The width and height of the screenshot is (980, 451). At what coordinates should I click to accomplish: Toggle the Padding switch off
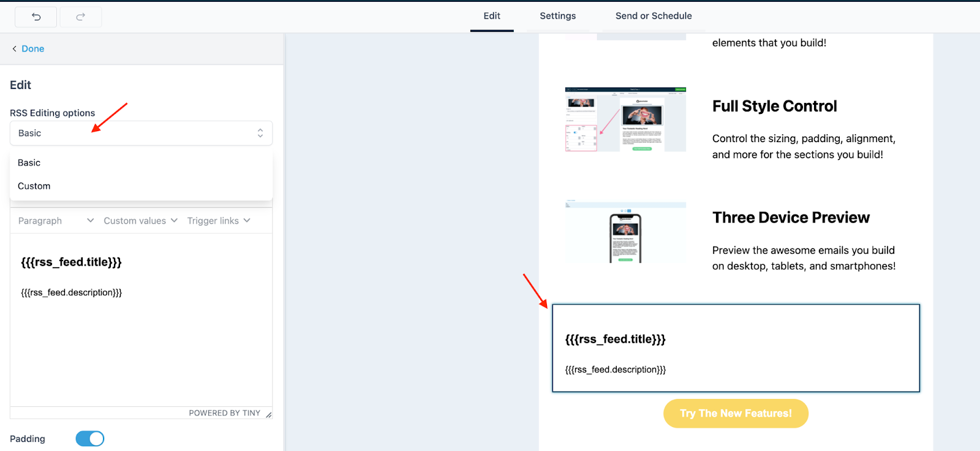(90, 439)
